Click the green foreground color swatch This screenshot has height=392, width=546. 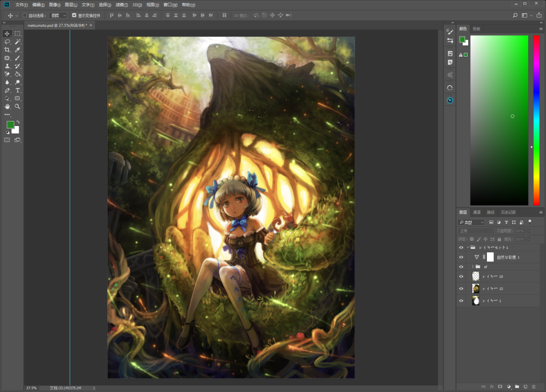tap(10, 124)
